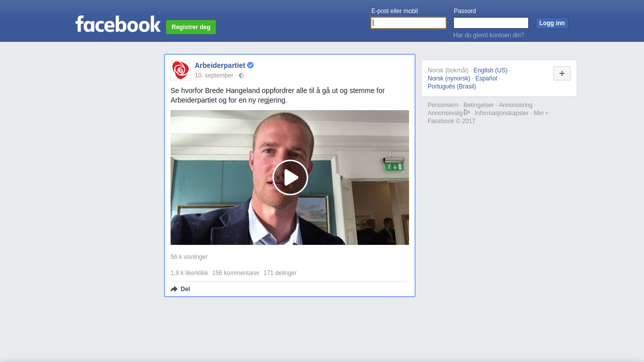
Task: Click the Registrer deg button
Action: tap(191, 27)
